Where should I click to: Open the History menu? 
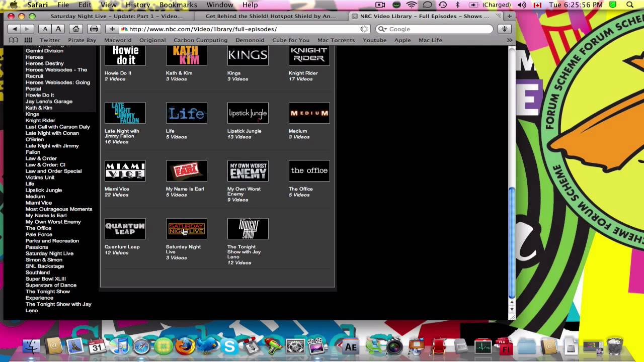(x=138, y=5)
